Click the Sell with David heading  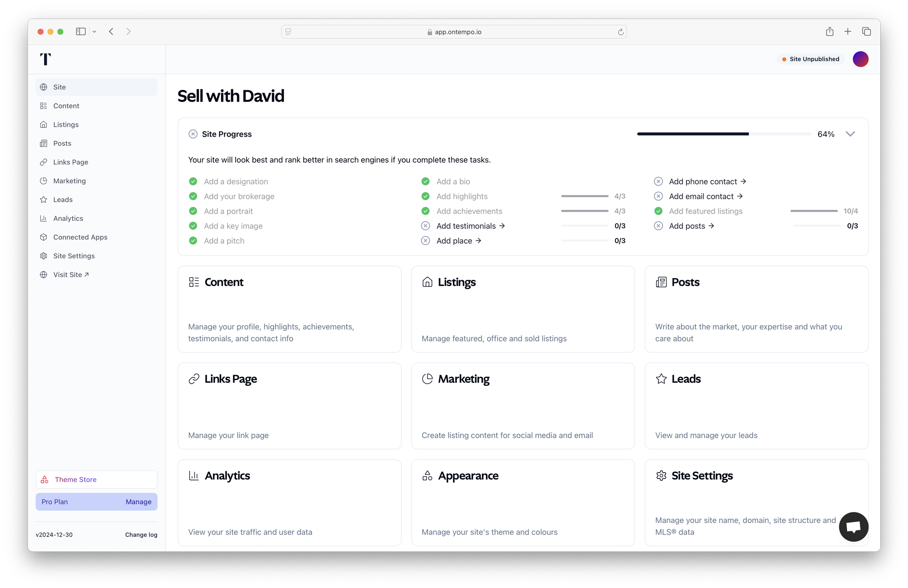click(x=231, y=96)
